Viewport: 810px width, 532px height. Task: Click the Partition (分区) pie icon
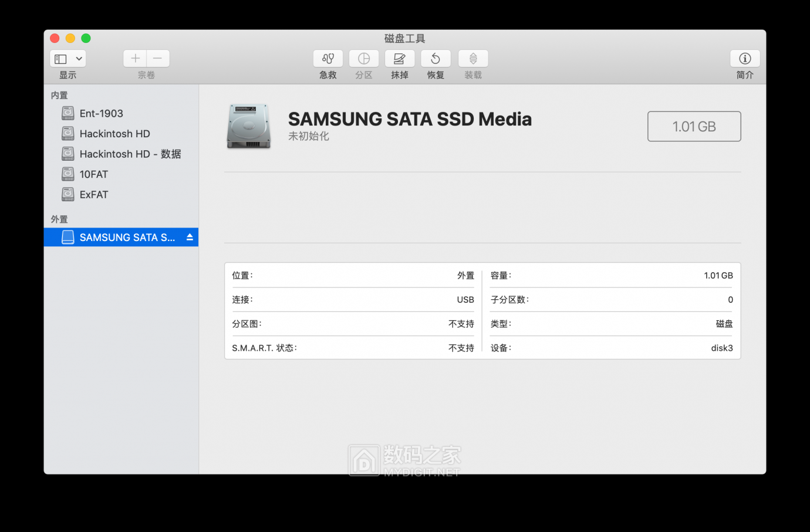(x=364, y=59)
